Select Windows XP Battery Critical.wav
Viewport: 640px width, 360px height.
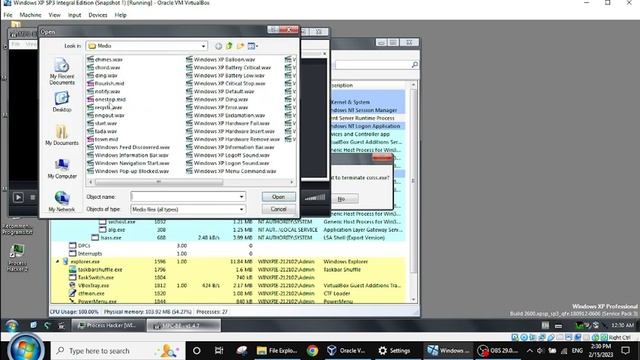228,67
